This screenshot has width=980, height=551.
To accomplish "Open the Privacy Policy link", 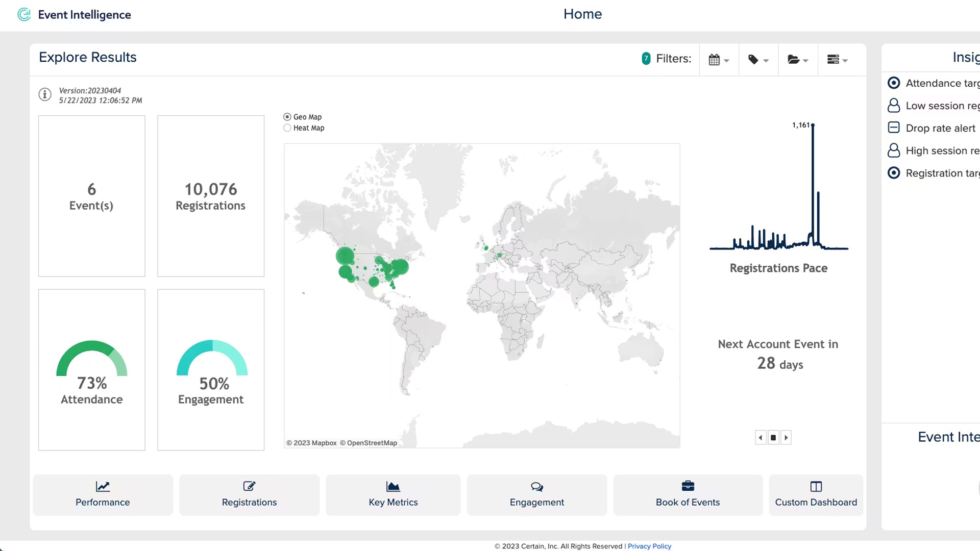I will [x=649, y=546].
